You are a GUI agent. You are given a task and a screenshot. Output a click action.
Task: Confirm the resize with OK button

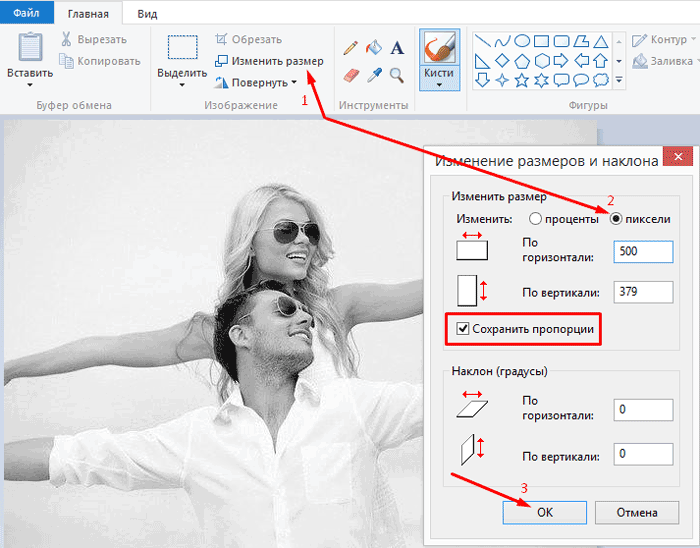pyautogui.click(x=545, y=512)
